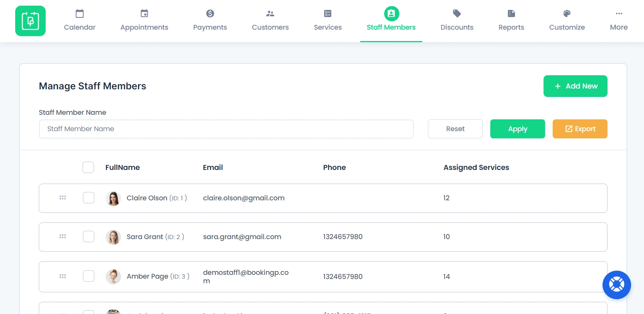644x314 pixels.
Task: Click the Services list icon
Action: (328, 14)
